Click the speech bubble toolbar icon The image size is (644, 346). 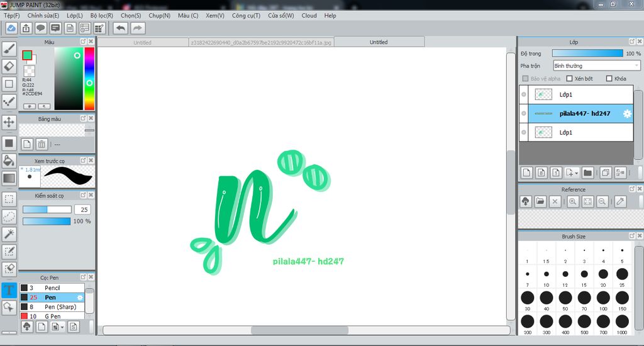tap(41, 28)
